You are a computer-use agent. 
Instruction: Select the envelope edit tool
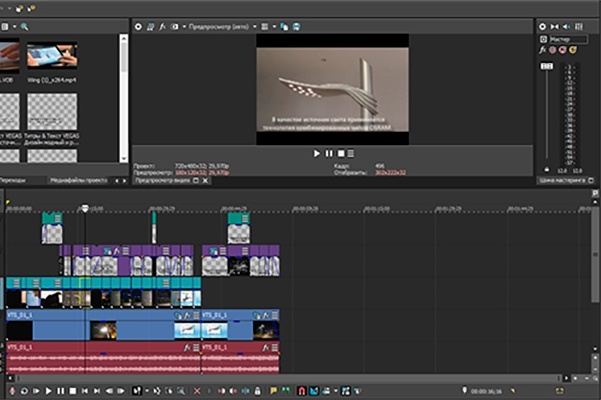pyautogui.click(x=157, y=391)
